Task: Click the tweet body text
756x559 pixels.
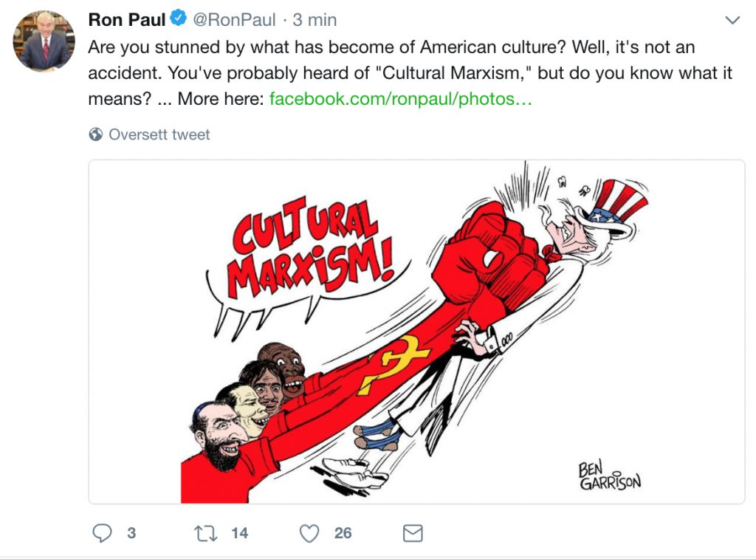Action: point(410,73)
